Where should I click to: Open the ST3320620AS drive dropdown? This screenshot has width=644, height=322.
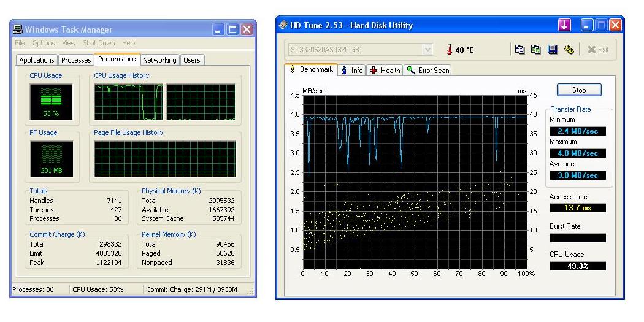pyautogui.click(x=427, y=50)
